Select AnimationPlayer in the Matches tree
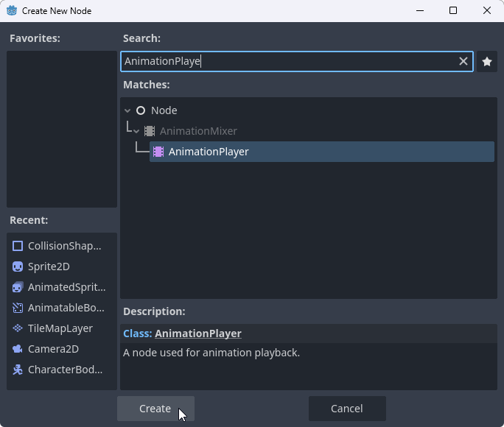This screenshot has height=427, width=504. pyautogui.click(x=209, y=152)
